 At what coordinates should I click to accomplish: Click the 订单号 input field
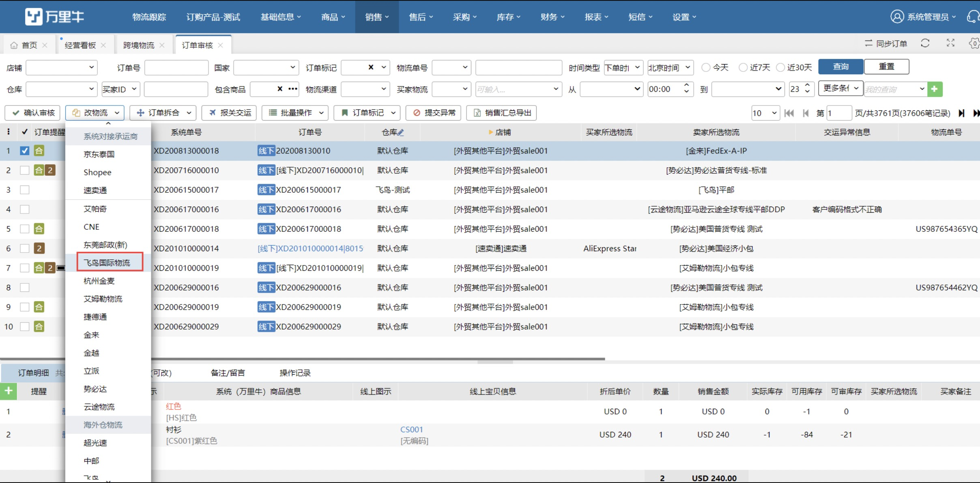click(176, 67)
